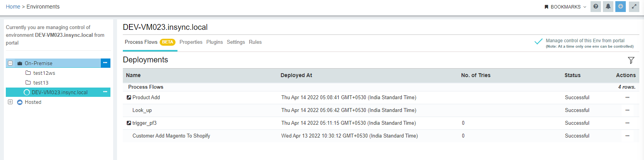Click the three-dot menu beside On-Premise

pyautogui.click(x=105, y=63)
